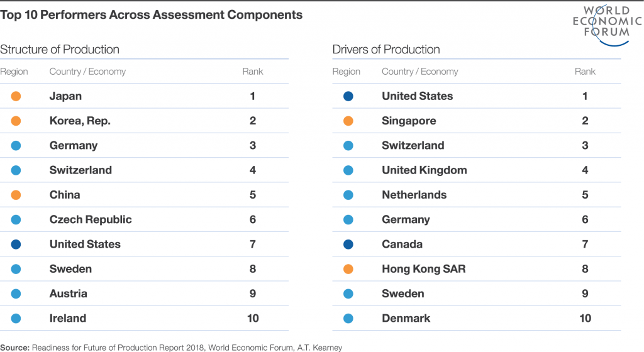Click the Source citation text at bottom
The width and height of the screenshot is (644, 352).
171,347
